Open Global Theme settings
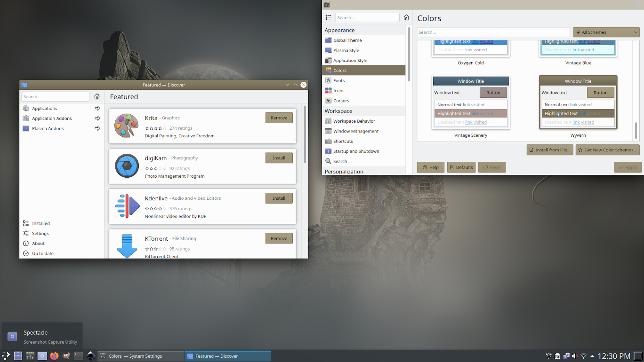Viewport: 644px width, 362px height. [364, 40]
